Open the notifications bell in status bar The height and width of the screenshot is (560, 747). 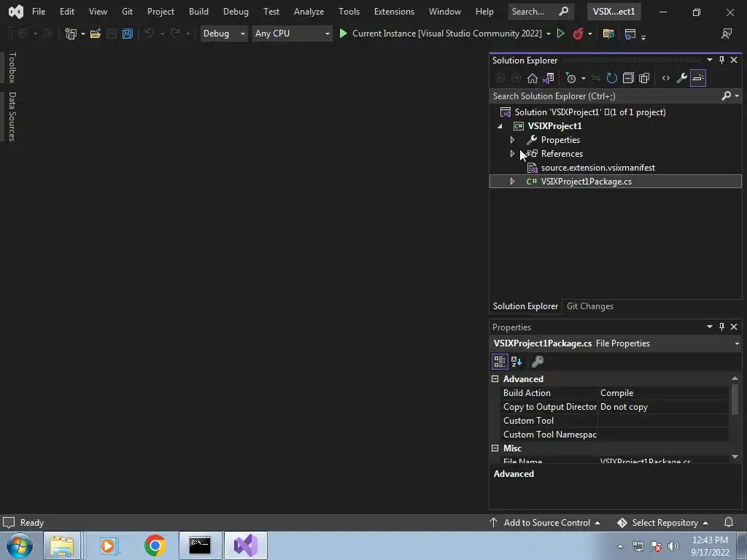pos(729,522)
